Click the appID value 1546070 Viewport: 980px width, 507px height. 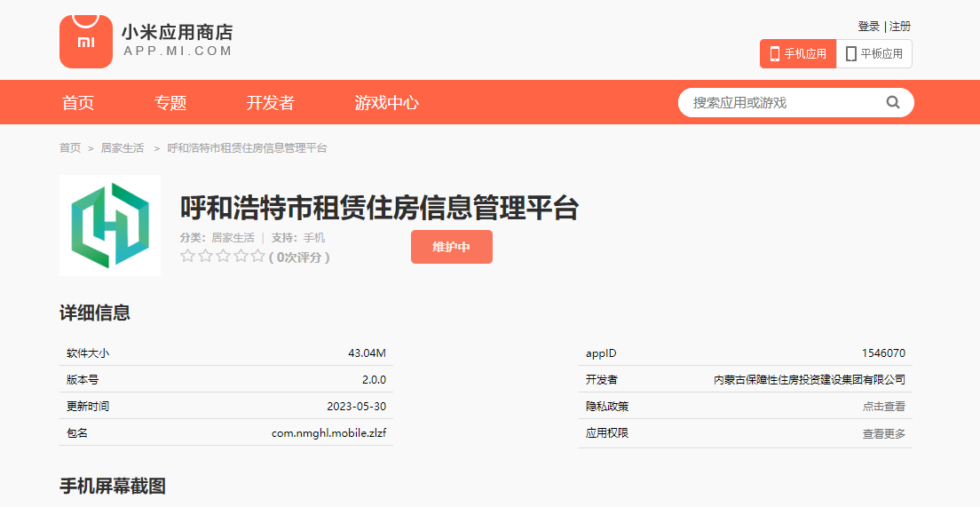[x=884, y=353]
